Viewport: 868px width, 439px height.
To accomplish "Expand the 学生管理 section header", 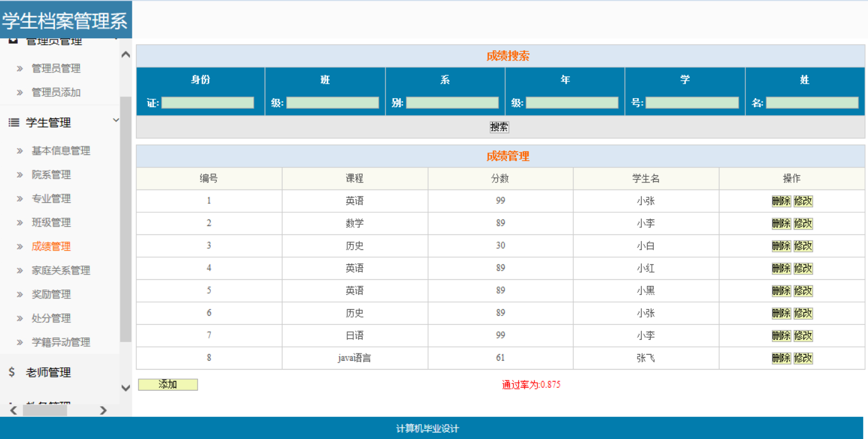I will point(48,123).
